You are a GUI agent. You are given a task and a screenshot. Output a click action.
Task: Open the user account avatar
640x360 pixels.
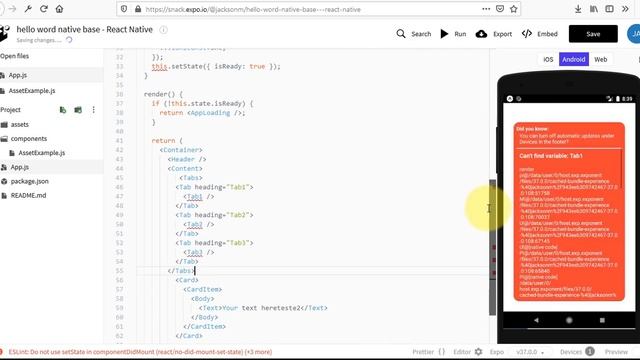(x=634, y=34)
